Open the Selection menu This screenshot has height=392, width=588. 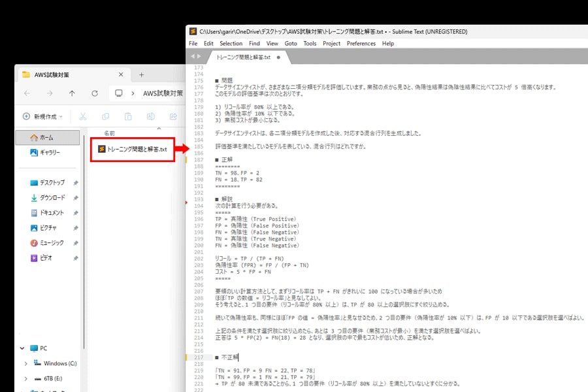click(x=231, y=44)
